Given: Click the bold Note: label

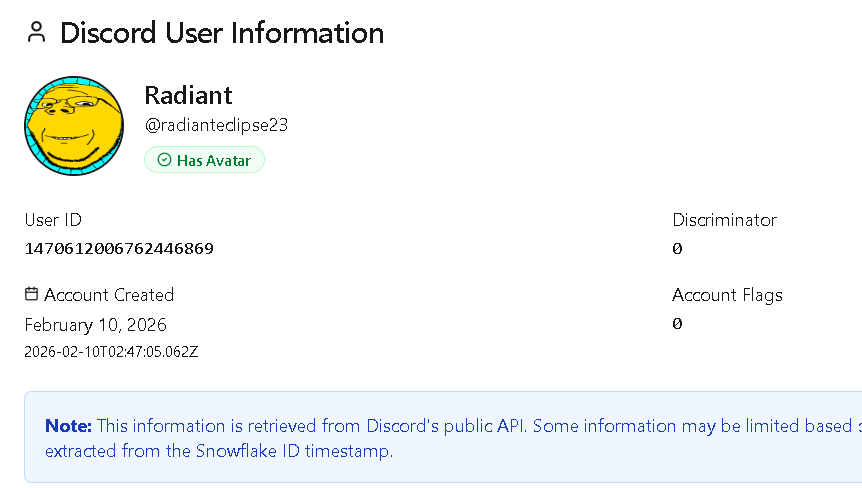Looking at the screenshot, I should (68, 426).
